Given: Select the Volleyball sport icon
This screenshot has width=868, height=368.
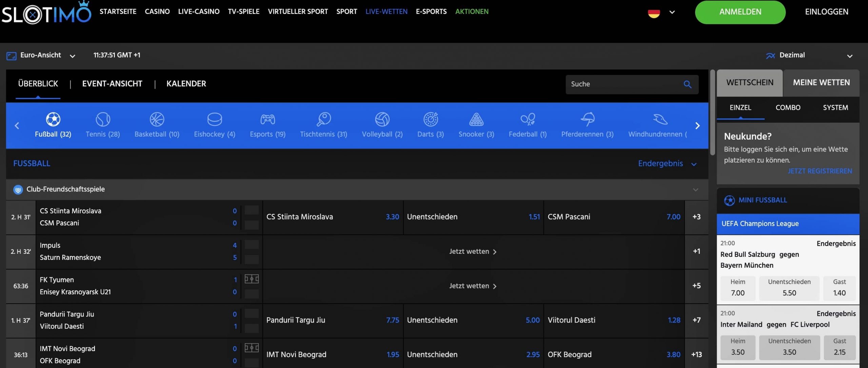Looking at the screenshot, I should pos(382,119).
